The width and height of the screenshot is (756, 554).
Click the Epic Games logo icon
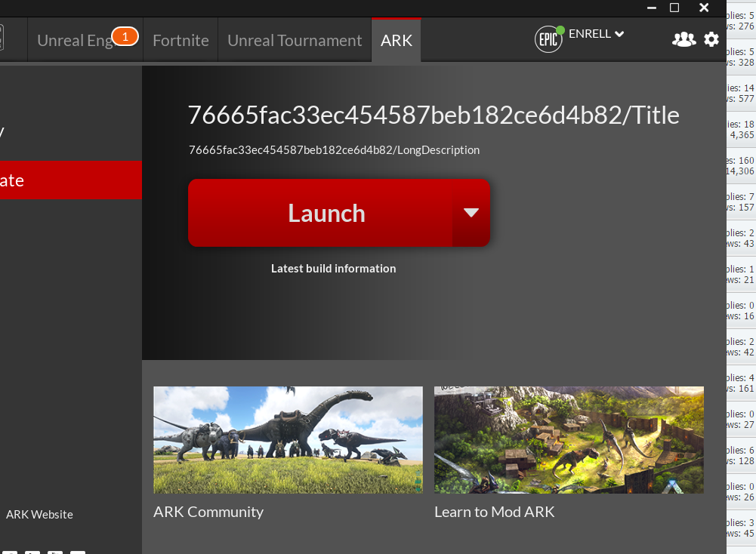[548, 39]
